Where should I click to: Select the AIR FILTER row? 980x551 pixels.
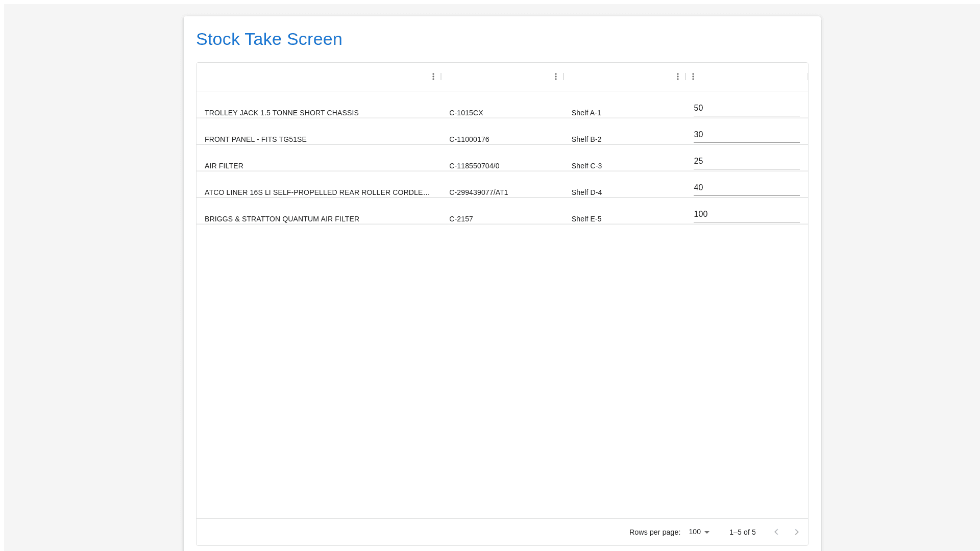tap(224, 166)
